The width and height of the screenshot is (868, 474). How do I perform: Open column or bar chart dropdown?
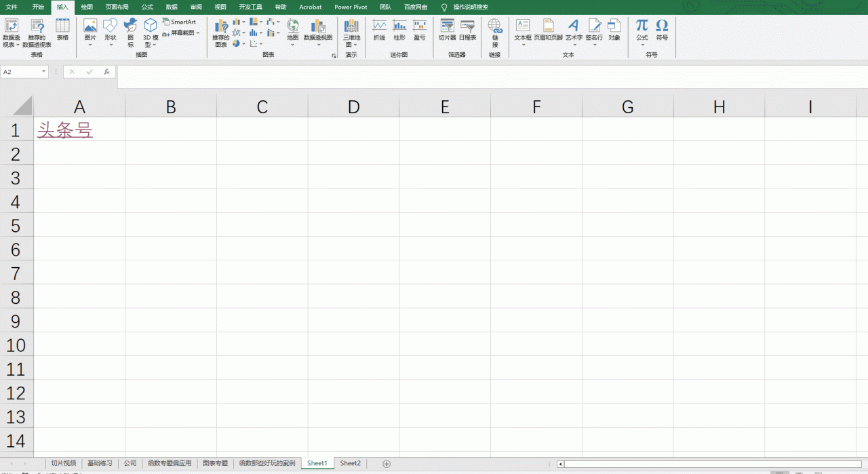click(x=239, y=22)
